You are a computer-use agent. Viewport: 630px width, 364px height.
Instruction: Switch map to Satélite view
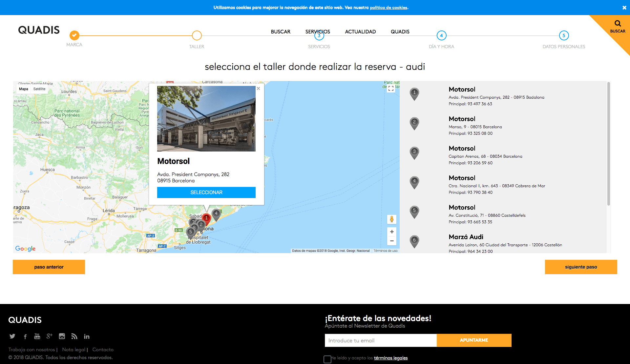pyautogui.click(x=39, y=89)
